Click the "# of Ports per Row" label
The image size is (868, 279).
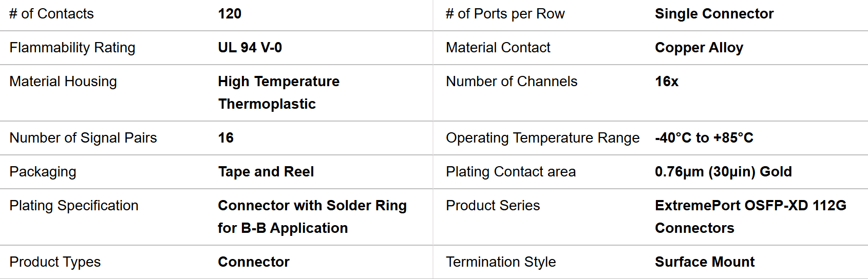coord(505,14)
